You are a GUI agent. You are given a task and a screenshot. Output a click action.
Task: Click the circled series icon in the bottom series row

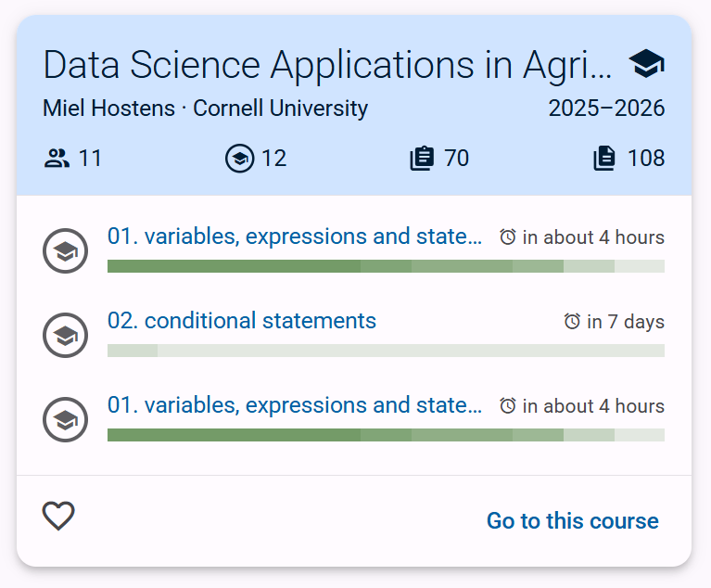tap(65, 420)
